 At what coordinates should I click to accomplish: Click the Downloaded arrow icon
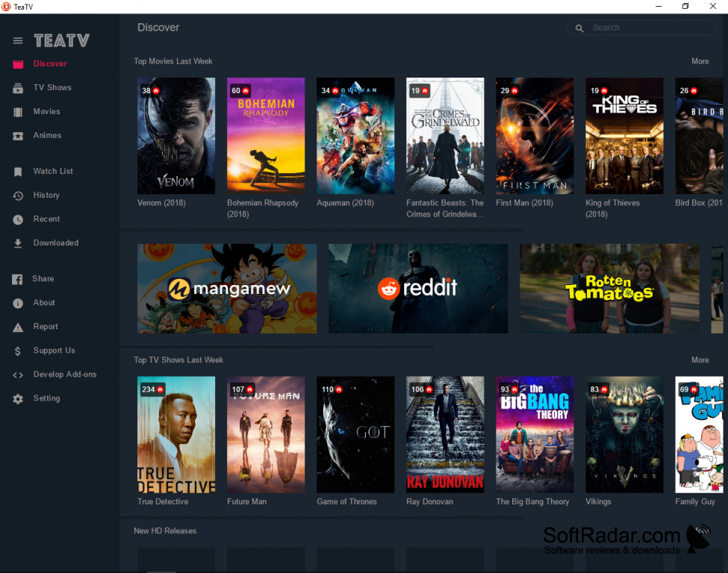click(18, 243)
